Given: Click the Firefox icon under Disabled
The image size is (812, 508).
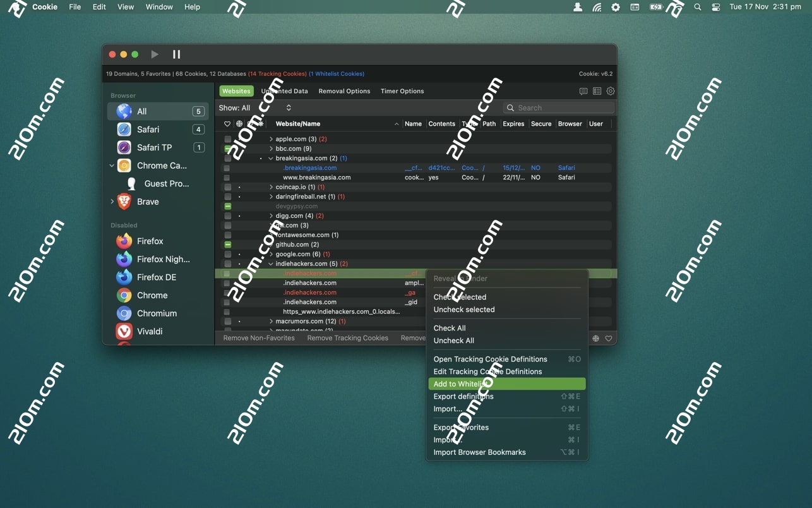Looking at the screenshot, I should pos(124,241).
